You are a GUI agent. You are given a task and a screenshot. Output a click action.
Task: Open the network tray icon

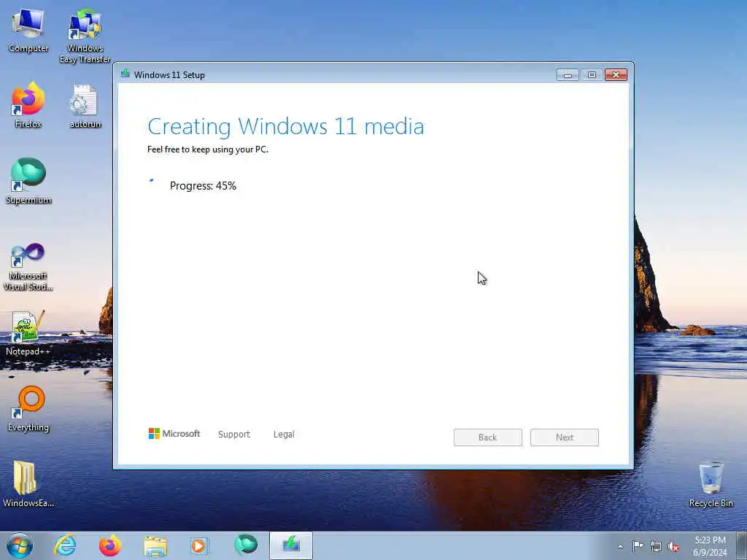(x=656, y=547)
